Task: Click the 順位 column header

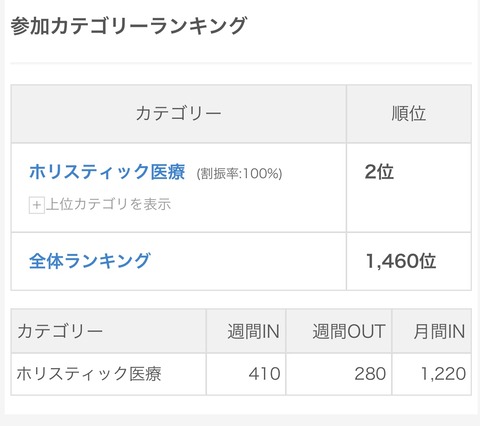Action: click(409, 114)
